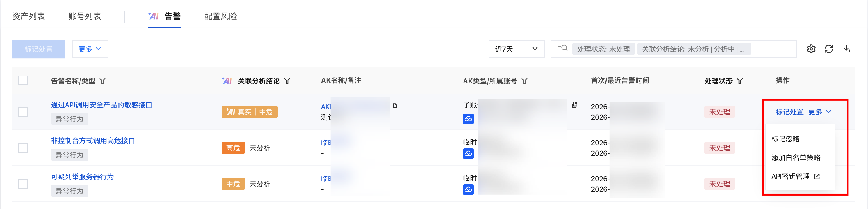The width and height of the screenshot is (868, 209).
Task: Choose 标记忽略 in the dropdown menu
Action: [x=785, y=139]
